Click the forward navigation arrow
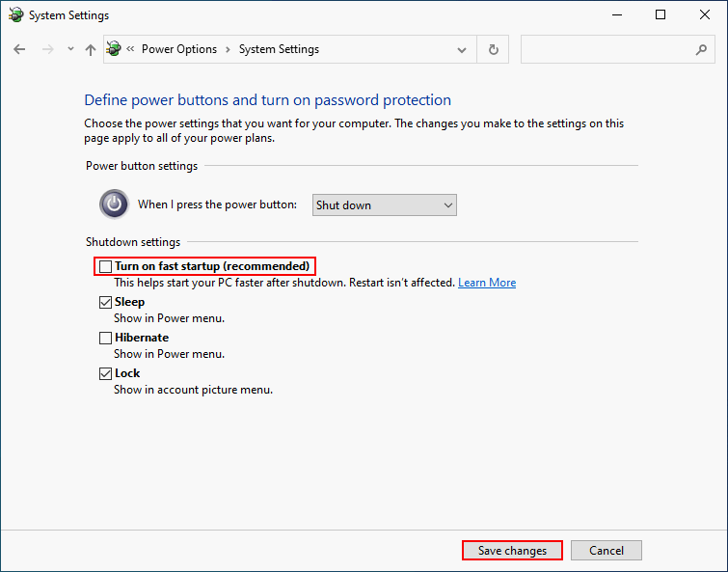728x572 pixels. coord(47,49)
